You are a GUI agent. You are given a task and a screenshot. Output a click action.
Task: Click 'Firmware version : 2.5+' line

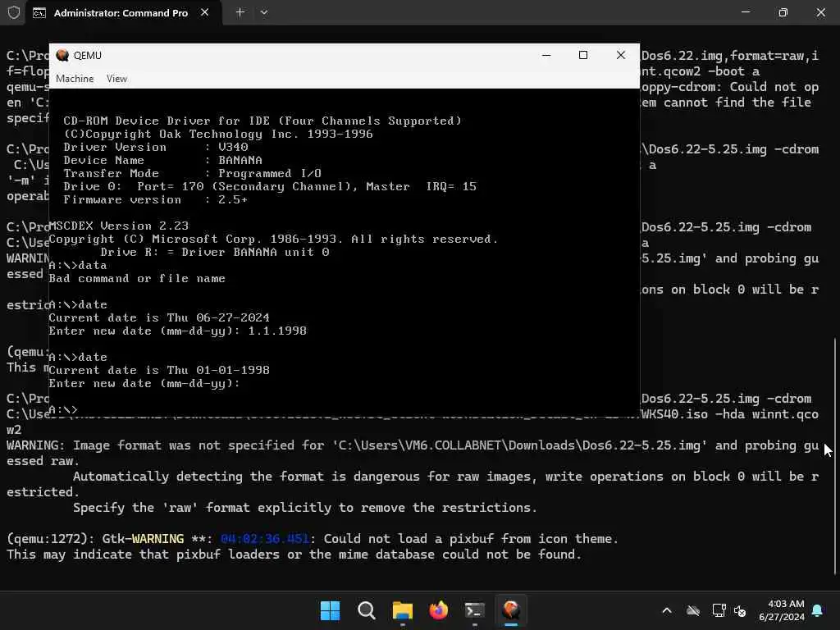pyautogui.click(x=155, y=199)
